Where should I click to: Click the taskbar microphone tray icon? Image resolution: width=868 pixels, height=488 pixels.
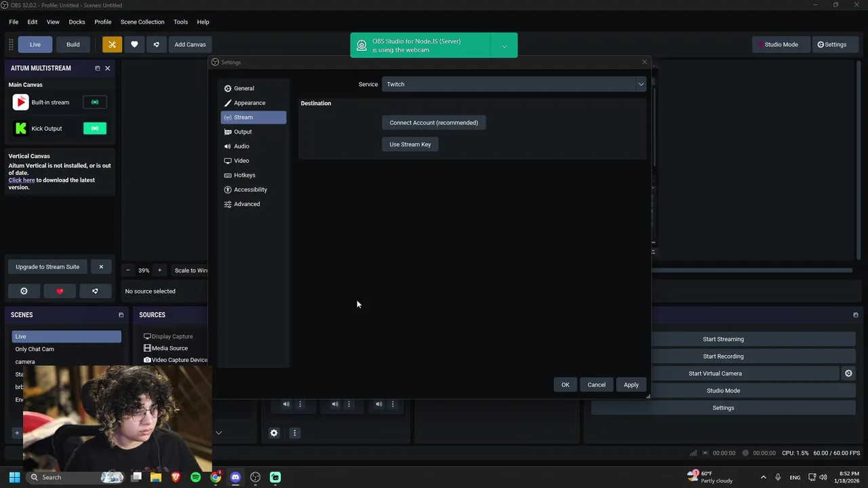(778, 477)
